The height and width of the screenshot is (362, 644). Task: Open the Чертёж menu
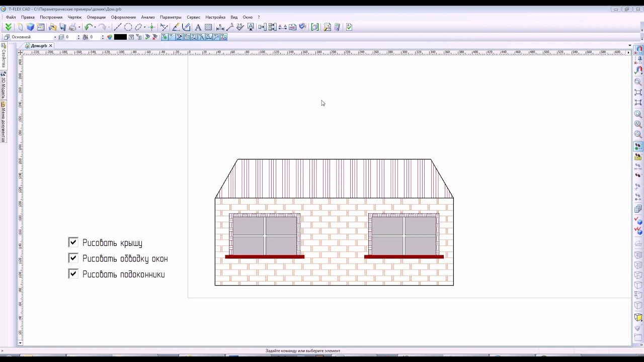(74, 17)
